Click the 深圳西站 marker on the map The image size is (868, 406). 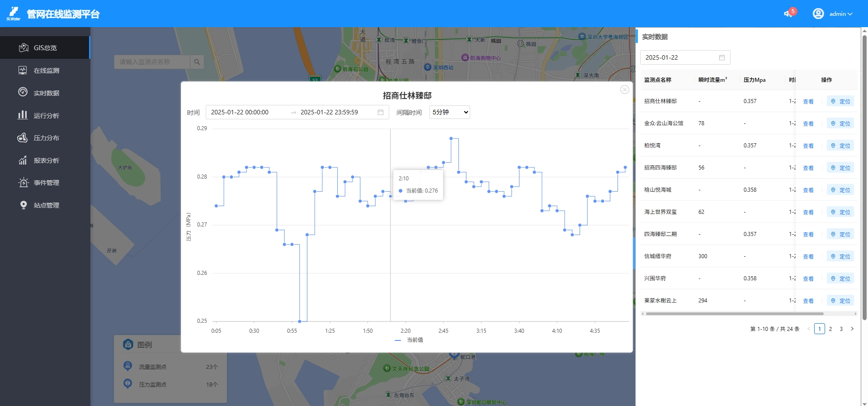(428, 67)
